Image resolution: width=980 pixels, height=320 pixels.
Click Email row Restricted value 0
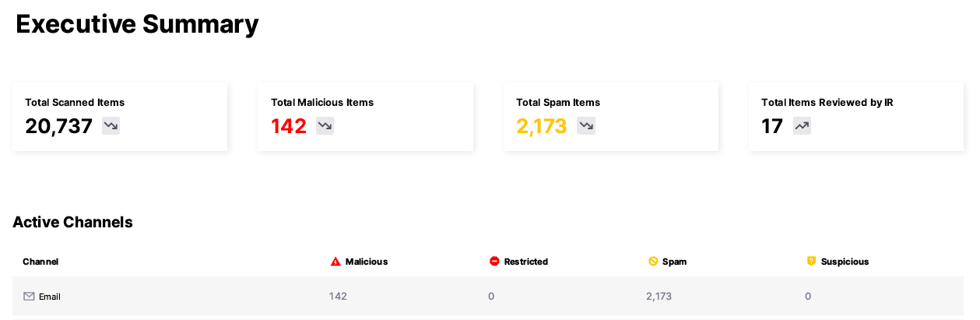491,297
